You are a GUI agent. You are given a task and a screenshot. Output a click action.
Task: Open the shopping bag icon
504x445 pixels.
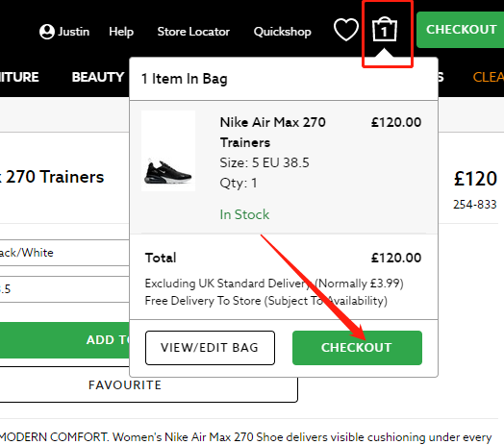coord(385,29)
